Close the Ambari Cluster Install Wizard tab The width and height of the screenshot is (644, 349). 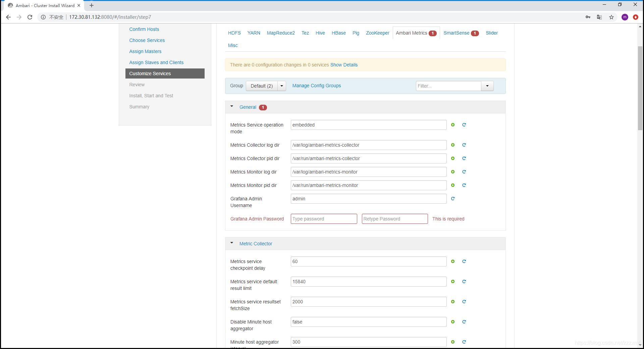point(79,5)
